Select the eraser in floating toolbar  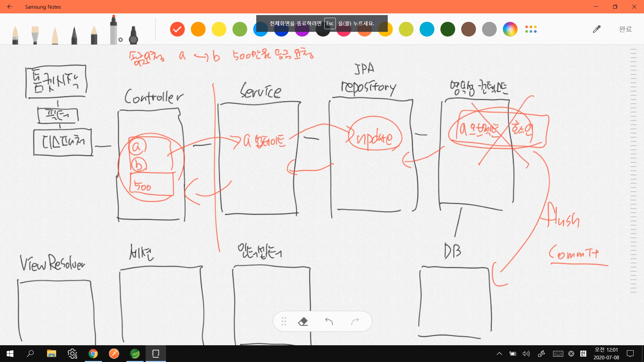tap(303, 321)
